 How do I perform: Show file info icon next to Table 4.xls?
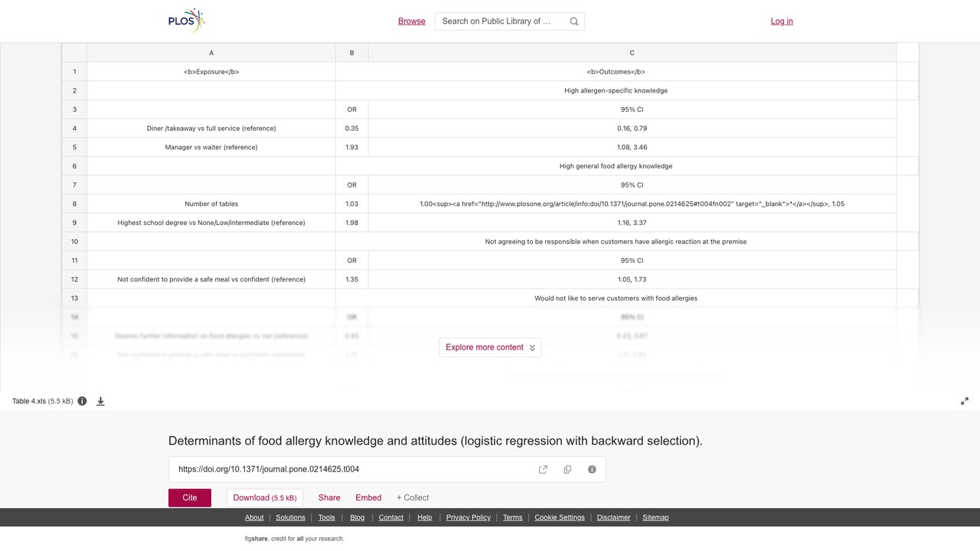pyautogui.click(x=82, y=401)
